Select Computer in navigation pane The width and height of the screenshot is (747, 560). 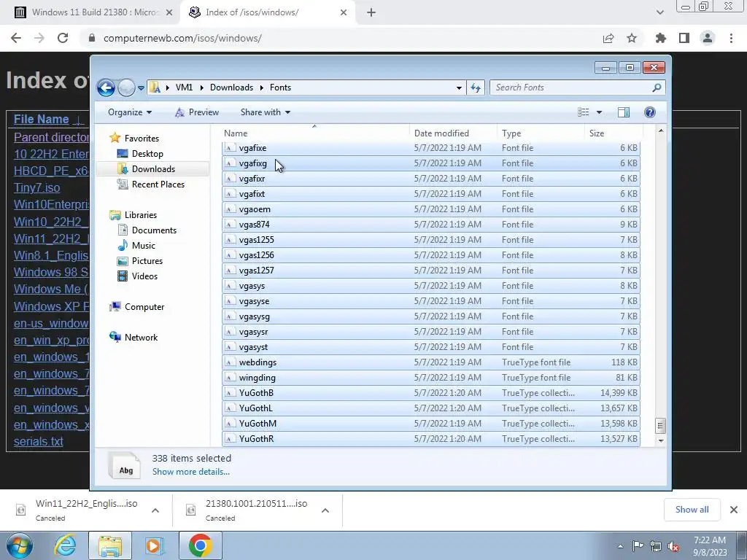point(144,307)
